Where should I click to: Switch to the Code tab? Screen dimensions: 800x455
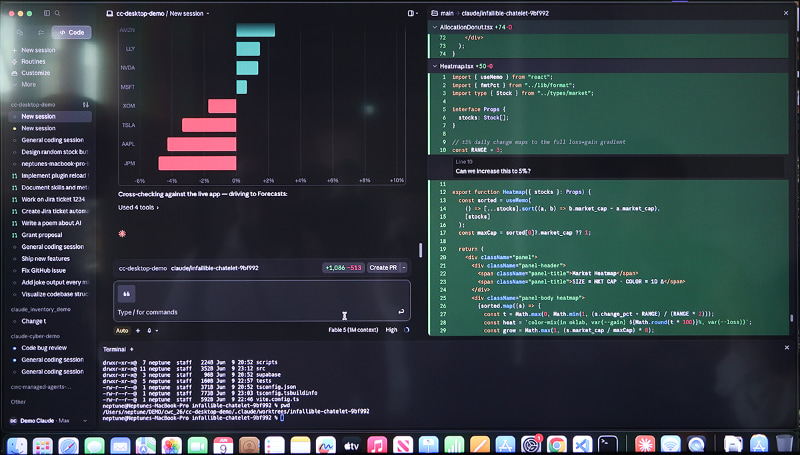pyautogui.click(x=71, y=32)
